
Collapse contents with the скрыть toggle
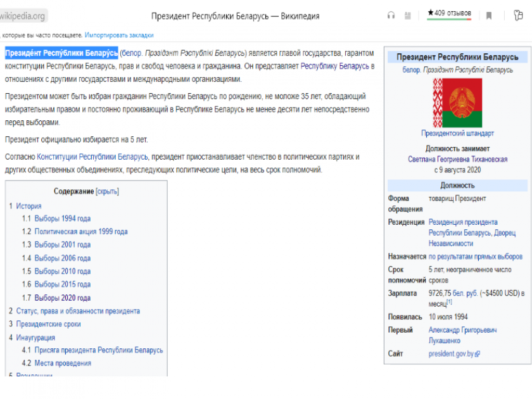[107, 191]
